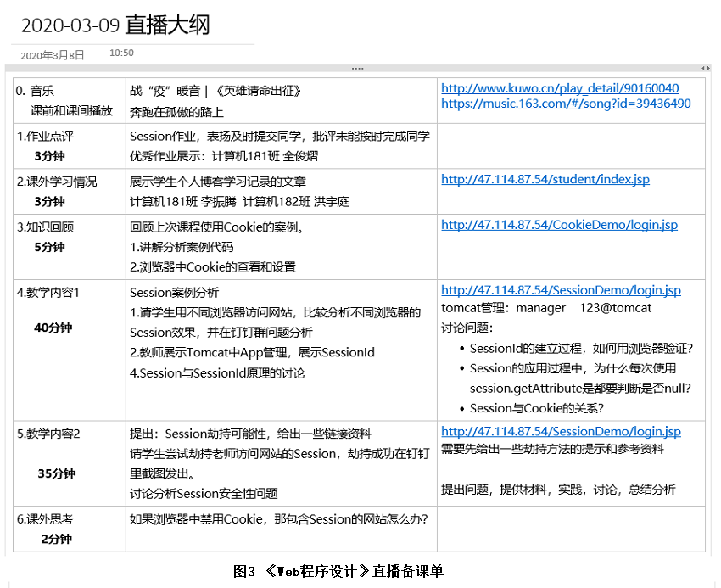721x588 pixels.
Task: Open the music.163.com song link
Action: tap(566, 104)
